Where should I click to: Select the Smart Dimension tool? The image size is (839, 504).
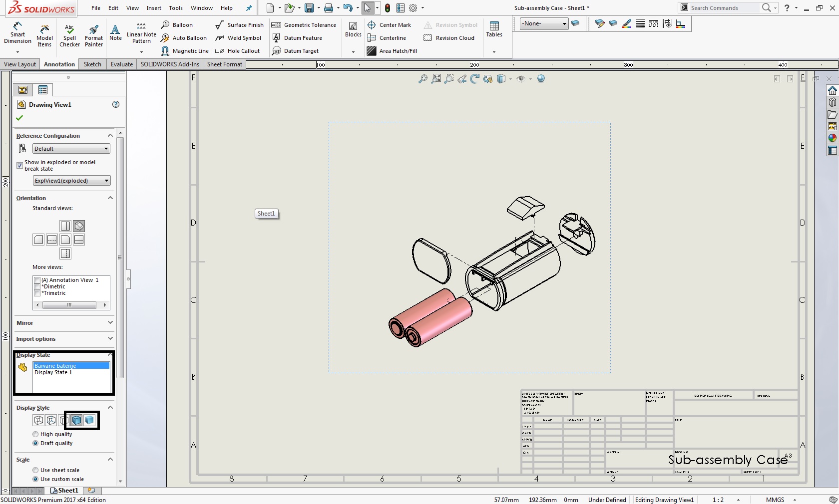[17, 33]
